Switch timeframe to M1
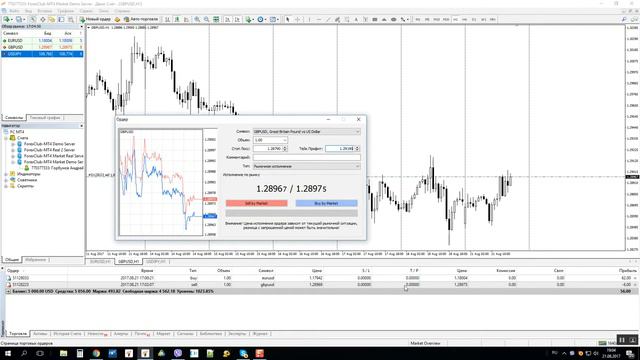The image size is (640, 360). (x=417, y=19)
